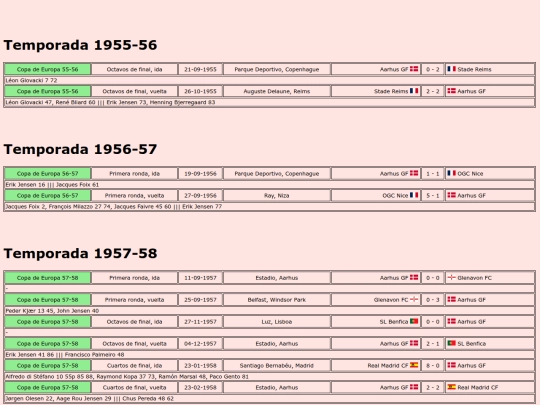Click 'Cuartos de final, ida' round cell

click(134, 365)
